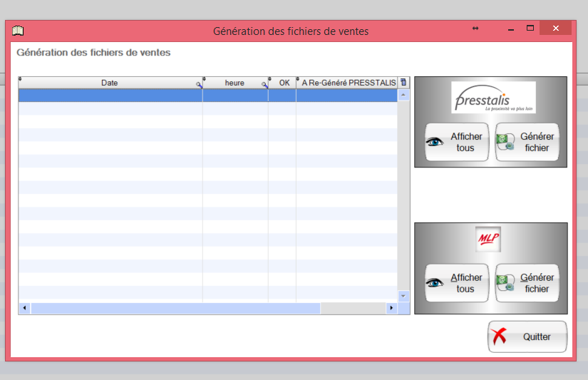Screen dimensions: 588x380
Task: Select the highlighted first row of the table
Action: 207,96
